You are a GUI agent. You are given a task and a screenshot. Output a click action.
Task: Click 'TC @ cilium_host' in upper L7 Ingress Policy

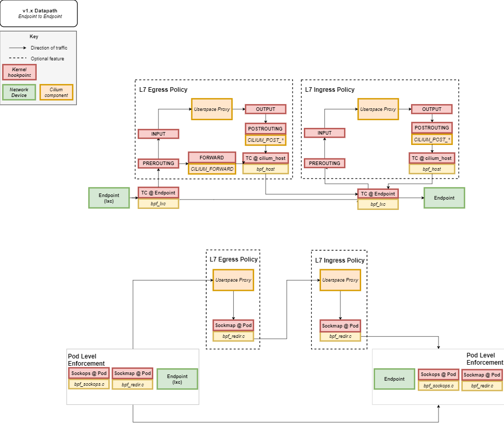pyautogui.click(x=432, y=158)
